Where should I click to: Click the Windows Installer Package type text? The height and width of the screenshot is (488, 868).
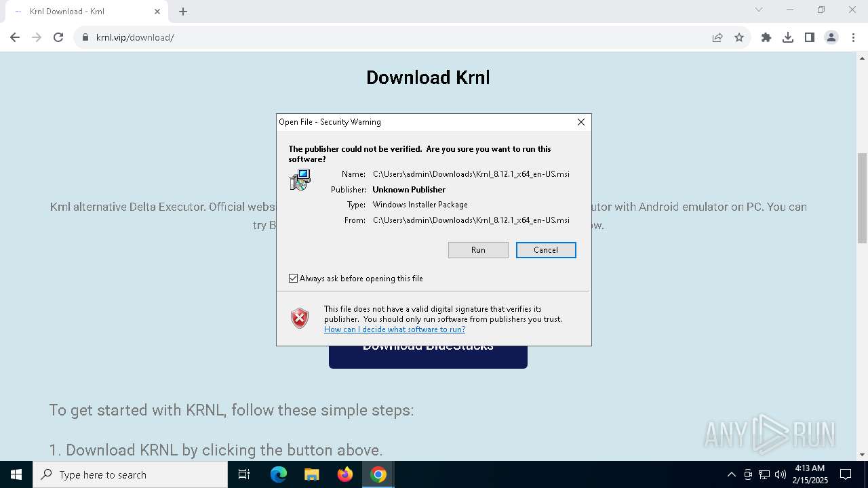420,205
